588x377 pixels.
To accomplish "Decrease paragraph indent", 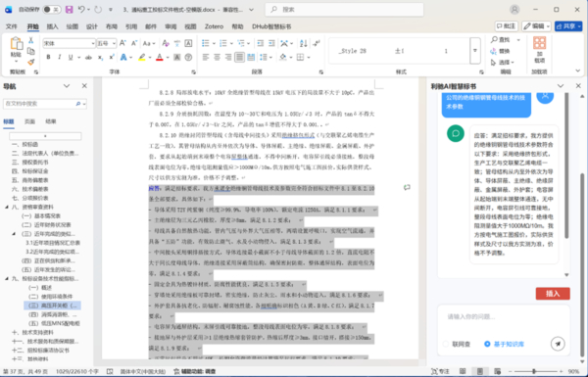I will [x=261, y=43].
